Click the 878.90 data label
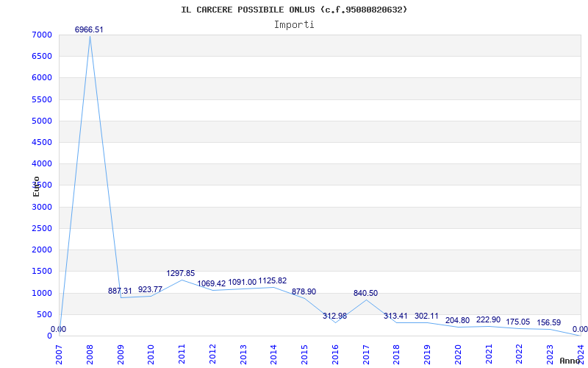Screen dimensions: 588x368 click(304, 291)
